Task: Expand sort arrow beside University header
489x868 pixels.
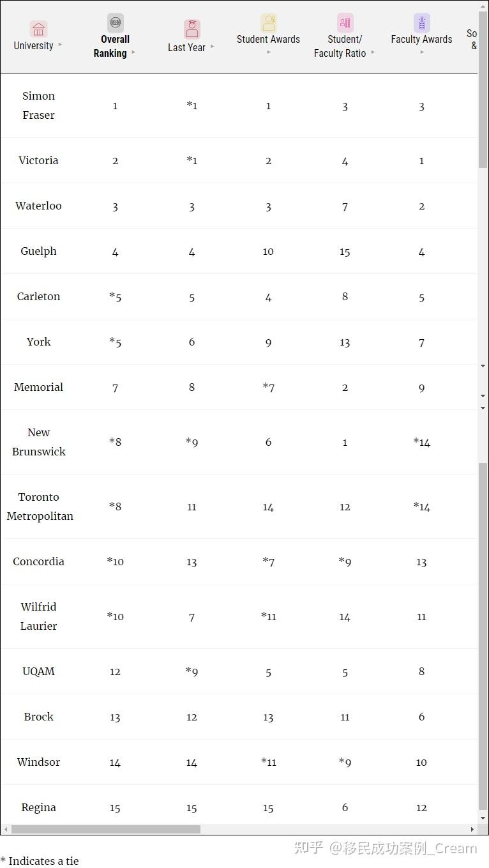Action: coord(60,45)
